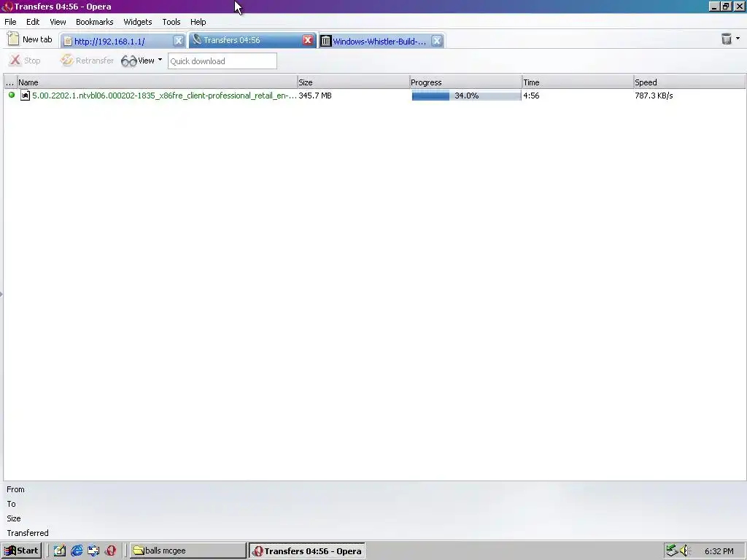Image resolution: width=747 pixels, height=560 pixels.
Task: Expand the View dropdown arrow in toolbar
Action: [160, 60]
